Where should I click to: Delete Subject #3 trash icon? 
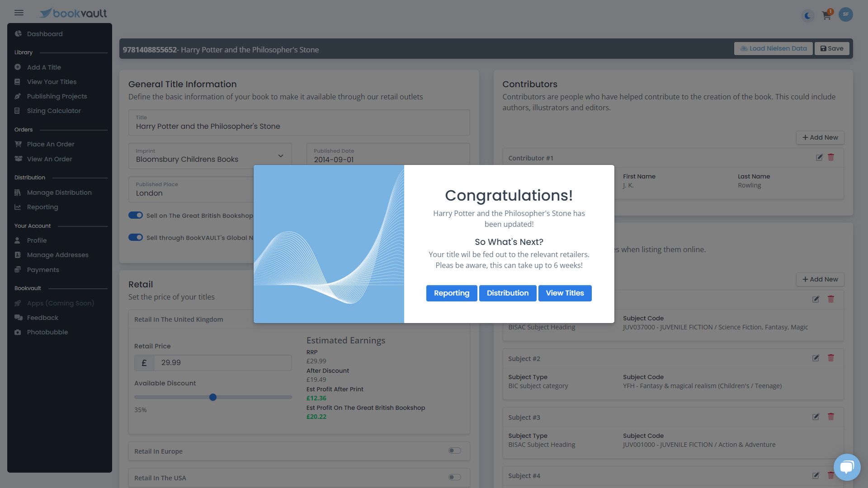[831, 417]
